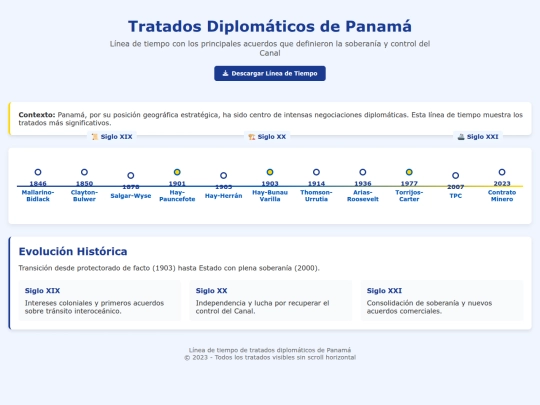540x405 pixels.
Task: Select the 2023 Contrato Minero marker circle
Action: pyautogui.click(x=502, y=172)
